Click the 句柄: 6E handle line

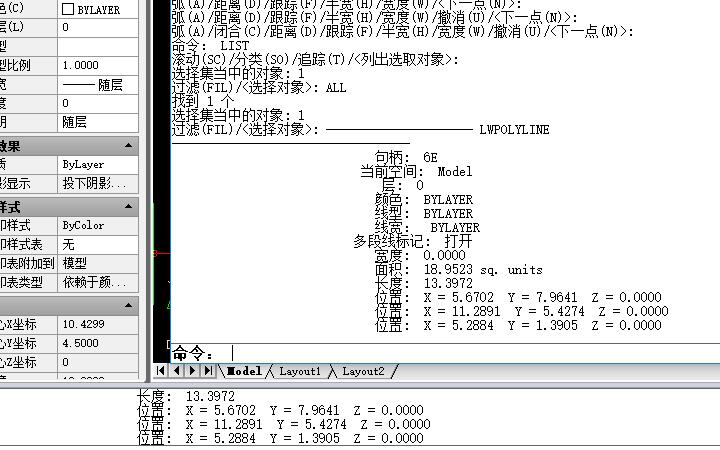coord(406,158)
